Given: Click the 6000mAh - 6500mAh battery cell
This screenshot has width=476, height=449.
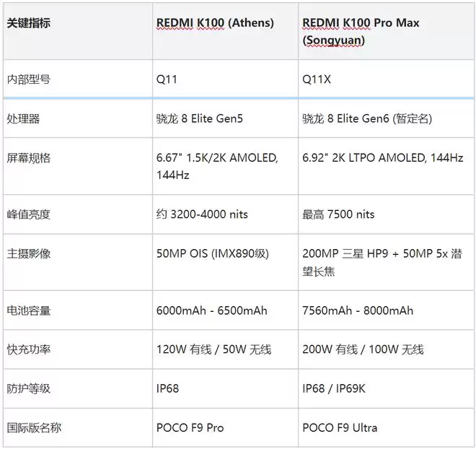Looking at the screenshot, I should 211,310.
